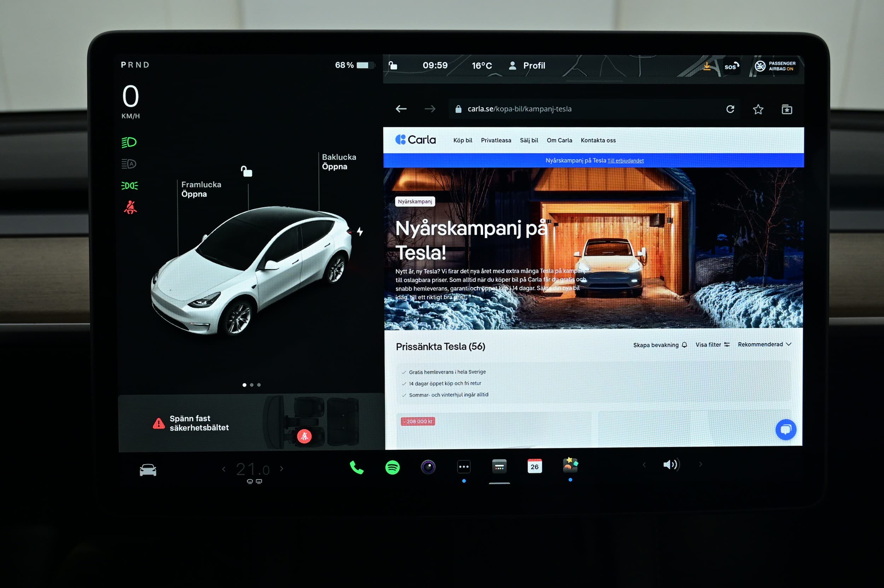884x588 pixels.
Task: Open the Köp bil menu
Action: click(x=463, y=140)
